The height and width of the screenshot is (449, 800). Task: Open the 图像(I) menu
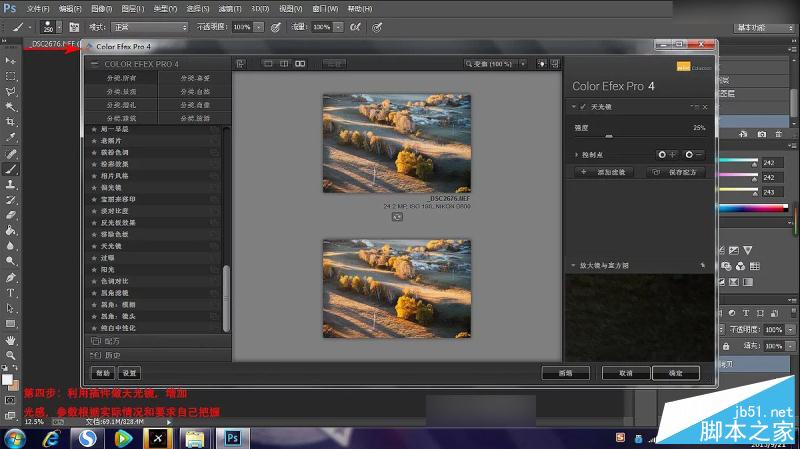tap(101, 9)
